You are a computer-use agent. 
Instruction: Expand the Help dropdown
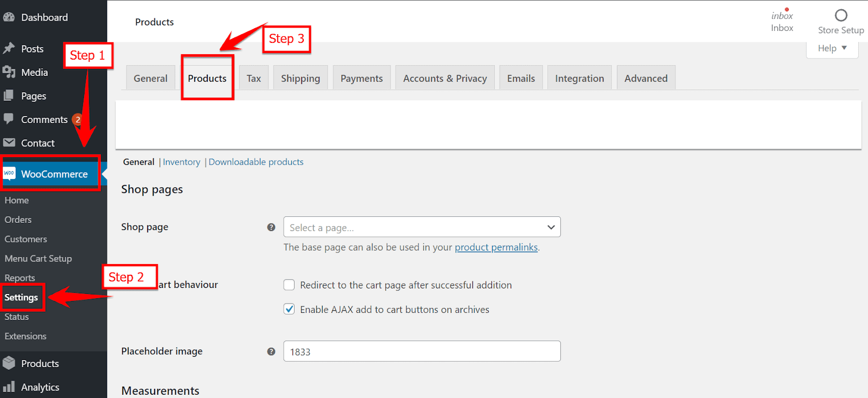832,48
